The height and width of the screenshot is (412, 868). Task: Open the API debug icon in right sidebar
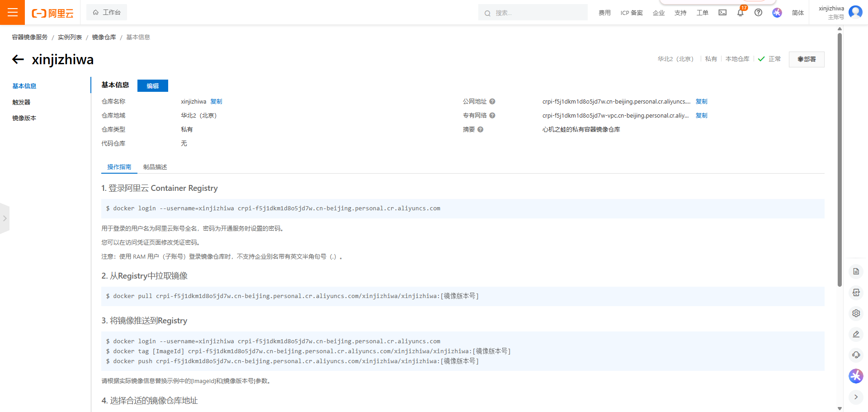tap(856, 292)
